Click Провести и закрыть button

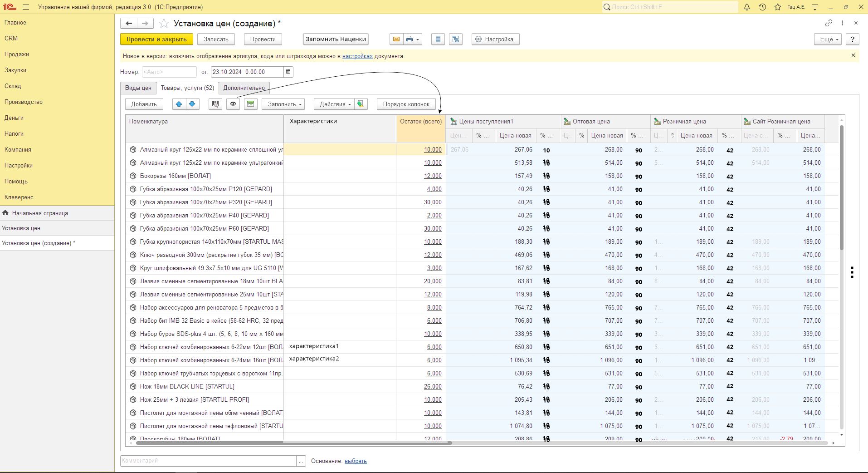[156, 39]
